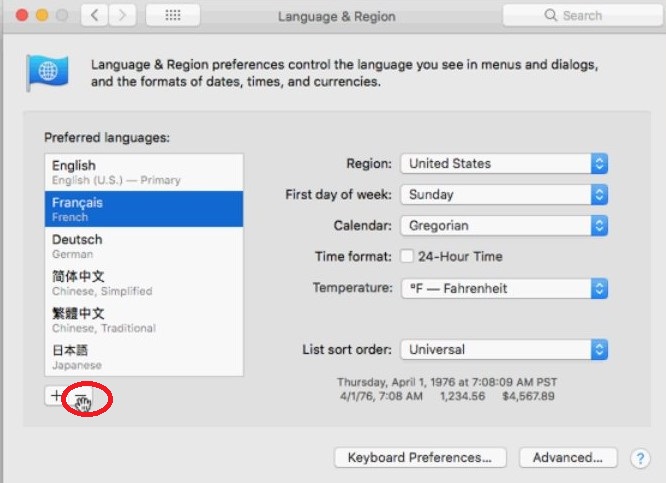This screenshot has height=483, width=666.
Task: Select English in preferred languages
Action: pyautogui.click(x=144, y=172)
